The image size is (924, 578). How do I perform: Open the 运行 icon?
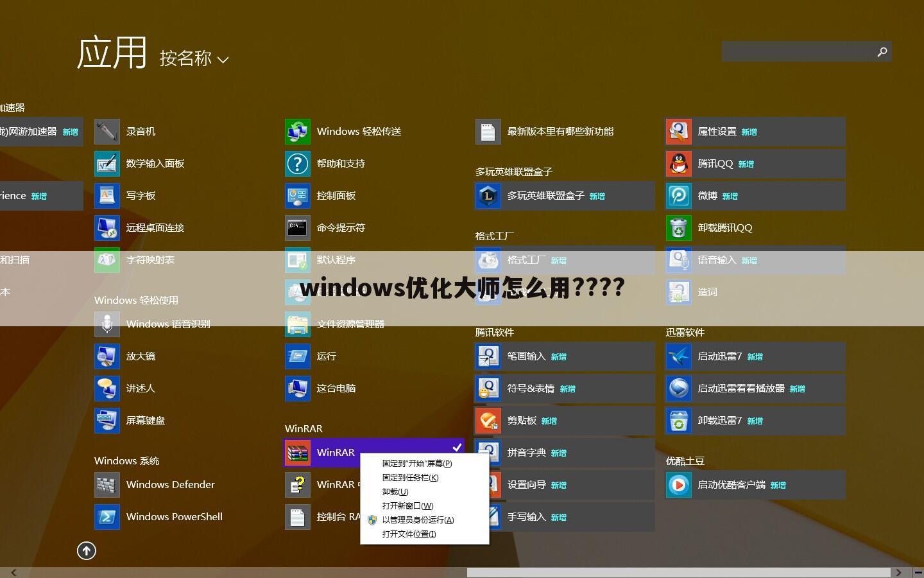coord(297,356)
